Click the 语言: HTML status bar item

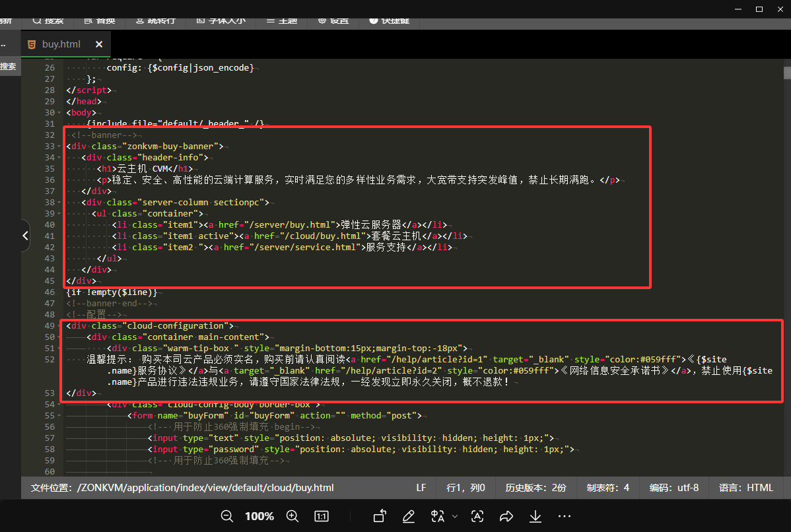pos(746,488)
